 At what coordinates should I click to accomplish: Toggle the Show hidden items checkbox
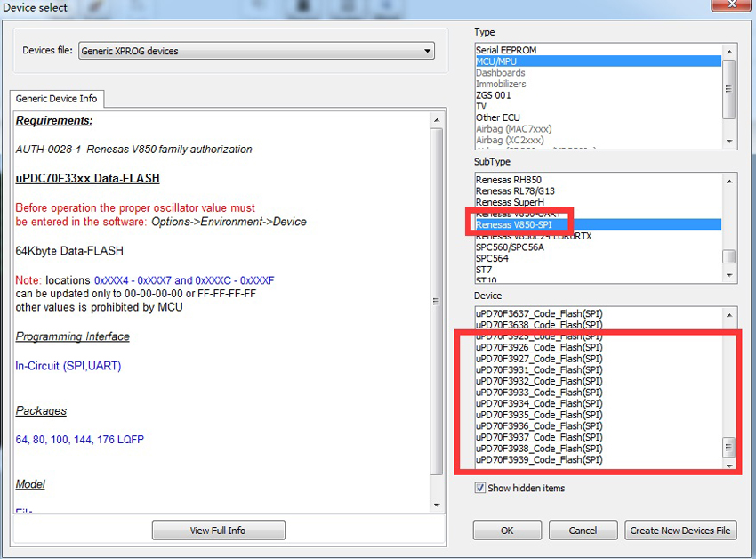[480, 488]
